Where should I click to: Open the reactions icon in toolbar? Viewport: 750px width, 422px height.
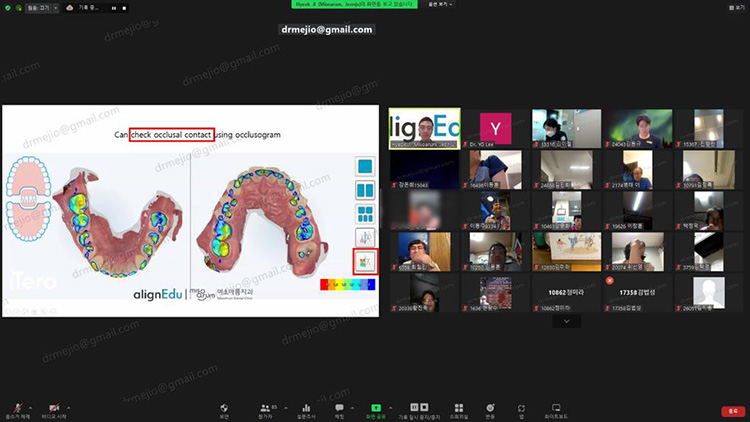click(489, 407)
